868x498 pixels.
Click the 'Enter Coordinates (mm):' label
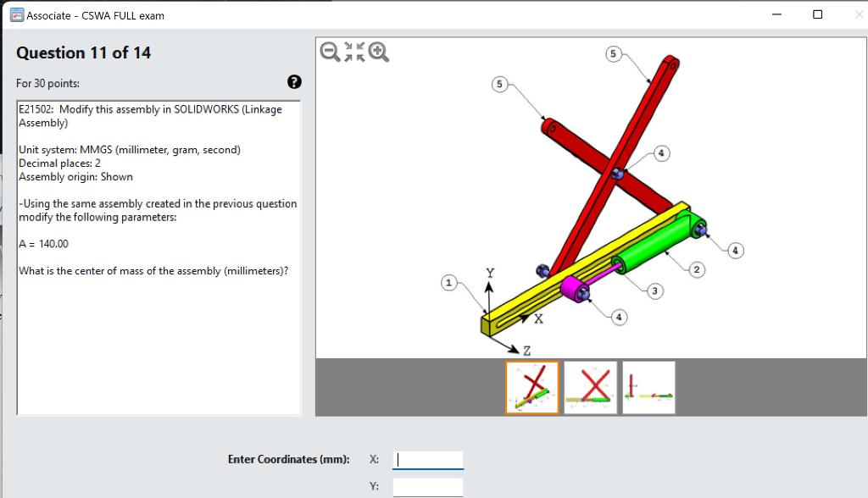pos(288,459)
